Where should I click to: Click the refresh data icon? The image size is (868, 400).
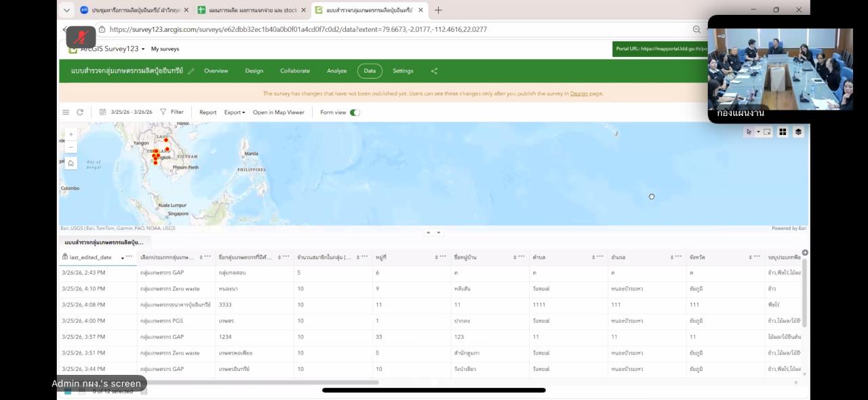coord(80,113)
